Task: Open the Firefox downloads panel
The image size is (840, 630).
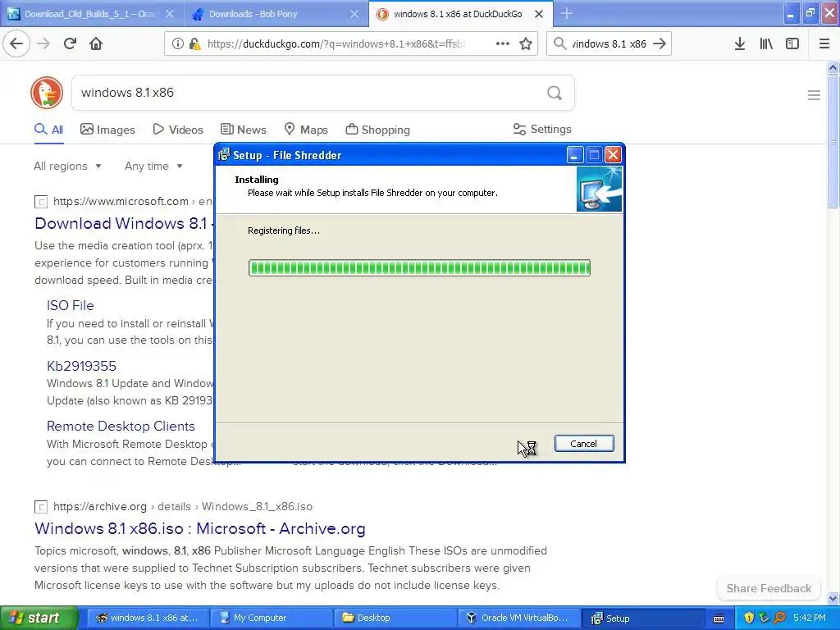Action: [740, 44]
